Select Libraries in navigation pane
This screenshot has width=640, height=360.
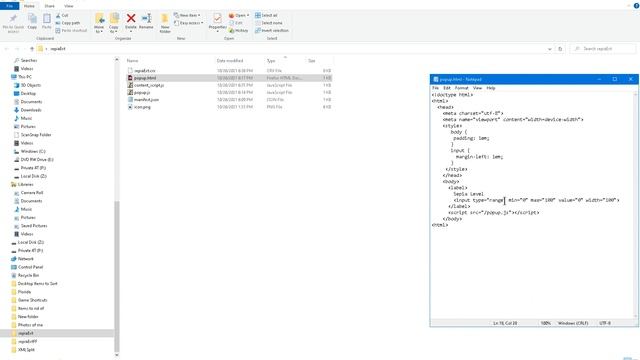[x=25, y=184]
